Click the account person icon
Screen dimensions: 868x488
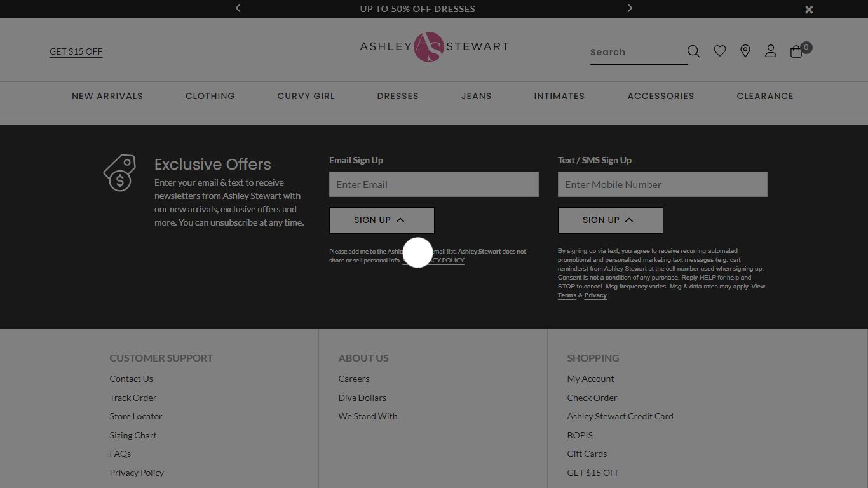770,51
